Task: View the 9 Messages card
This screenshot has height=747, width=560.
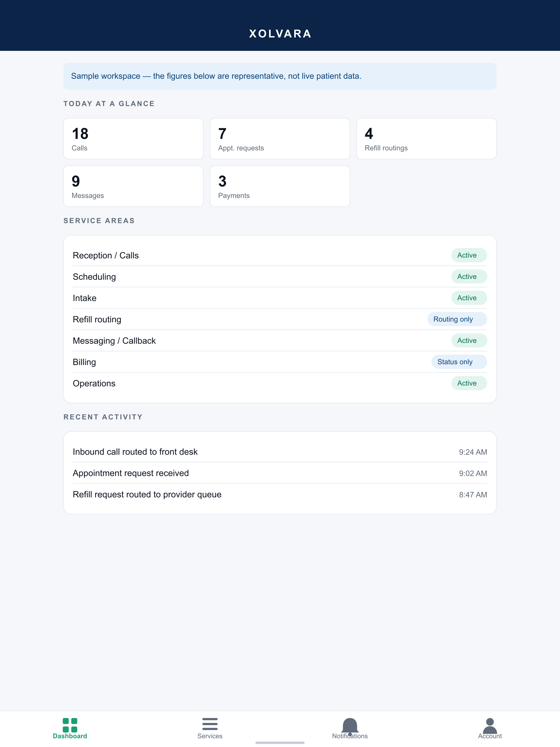Action: 133,186
